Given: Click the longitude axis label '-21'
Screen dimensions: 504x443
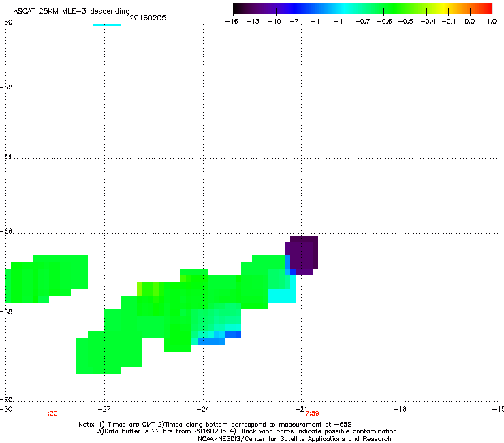Looking at the screenshot, I should (301, 409).
